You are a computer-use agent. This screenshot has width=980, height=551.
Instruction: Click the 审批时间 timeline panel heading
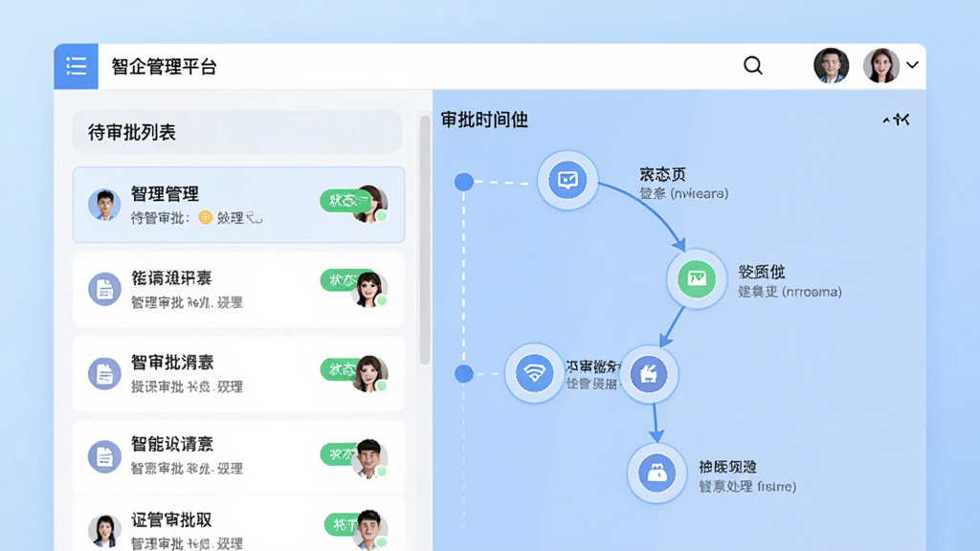point(484,120)
